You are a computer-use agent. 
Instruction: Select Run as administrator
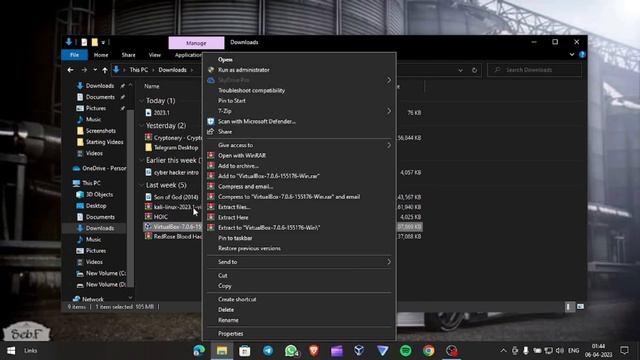[x=244, y=70]
